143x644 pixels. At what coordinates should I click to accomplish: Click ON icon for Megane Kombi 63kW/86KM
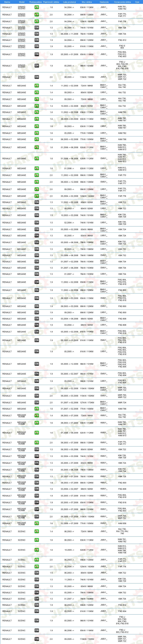[37, 463]
